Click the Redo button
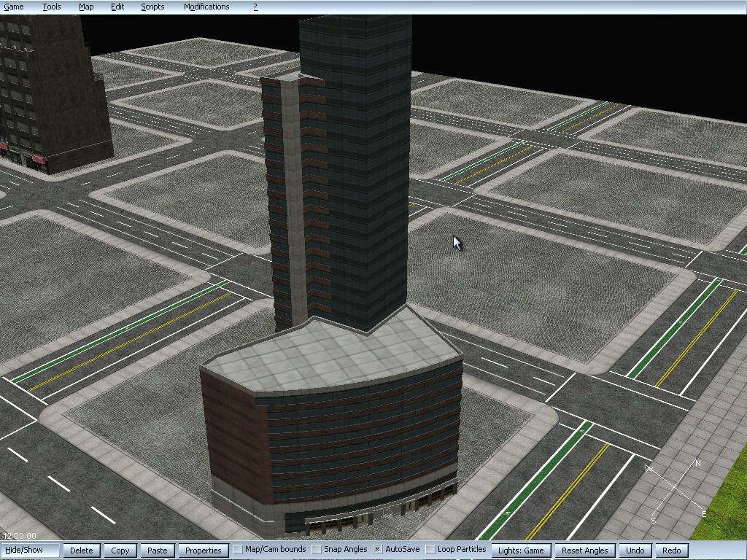Screen dimensions: 747x560 click(672, 550)
